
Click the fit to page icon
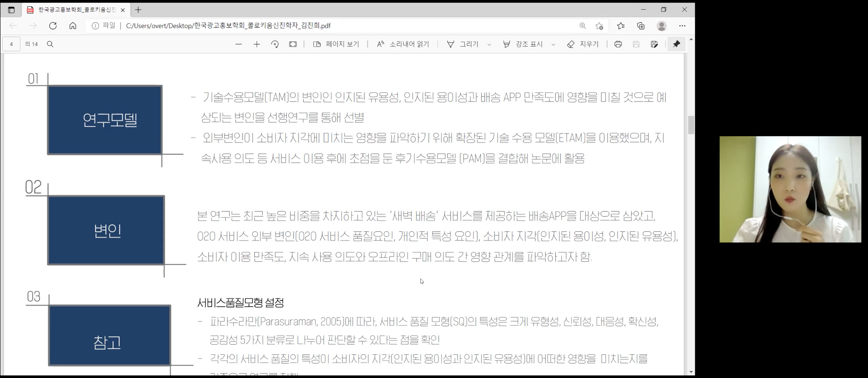point(293,44)
